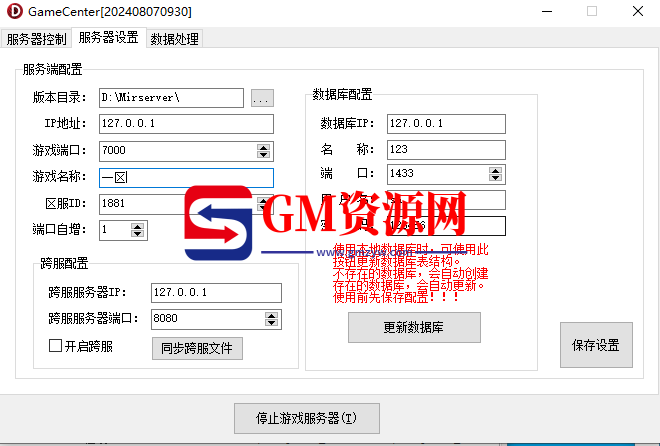Decrease the 游戏端口 value with down arrow
This screenshot has width=660, height=446.
coord(263,154)
